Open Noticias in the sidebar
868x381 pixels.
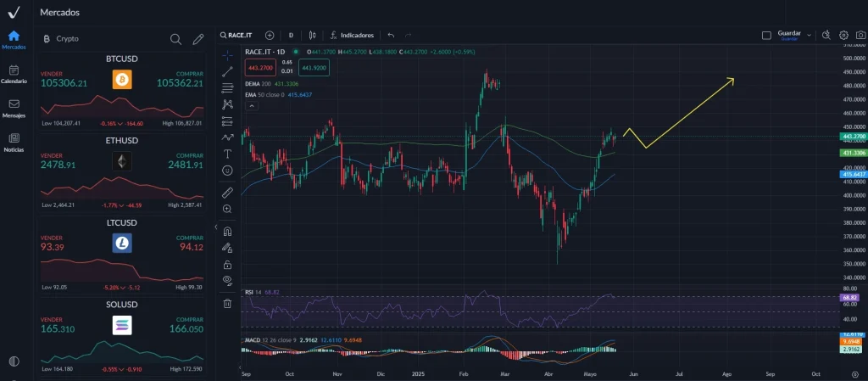14,143
